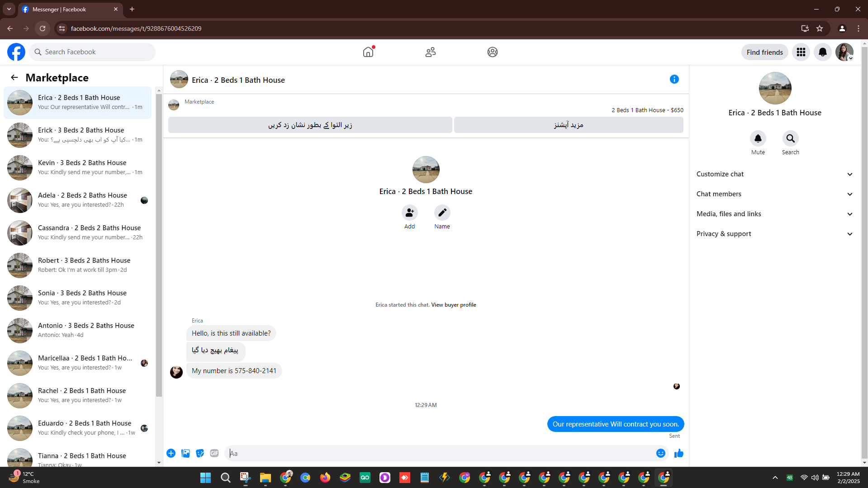Image resolution: width=868 pixels, height=488 pixels.
Task: Open File Explorer from the taskbar
Action: 266,478
